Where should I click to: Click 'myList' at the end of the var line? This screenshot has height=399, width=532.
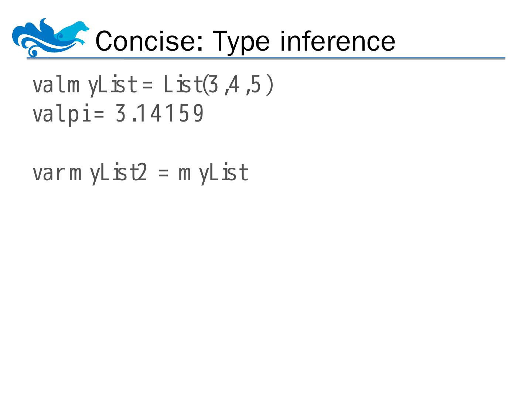pos(213,173)
